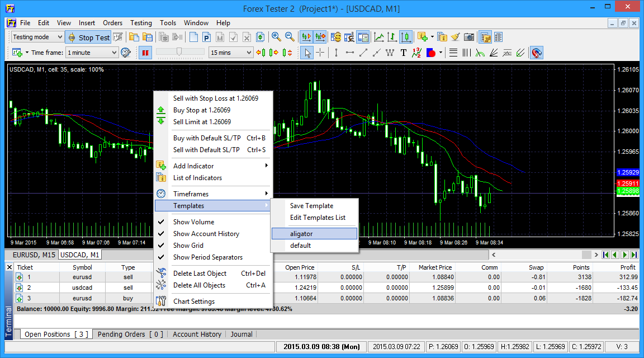Expand the Time frame 1 minute dropdown
The image size is (644, 358).
pyautogui.click(x=92, y=53)
